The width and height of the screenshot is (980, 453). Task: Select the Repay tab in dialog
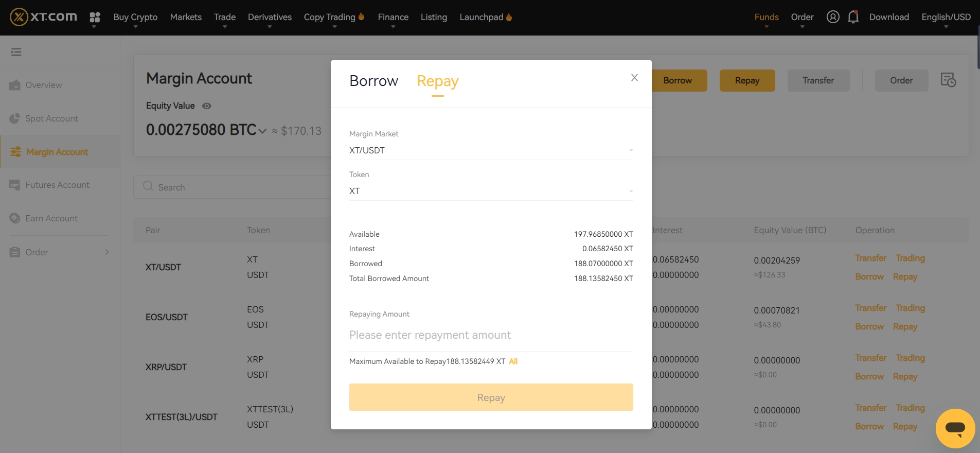(x=437, y=81)
